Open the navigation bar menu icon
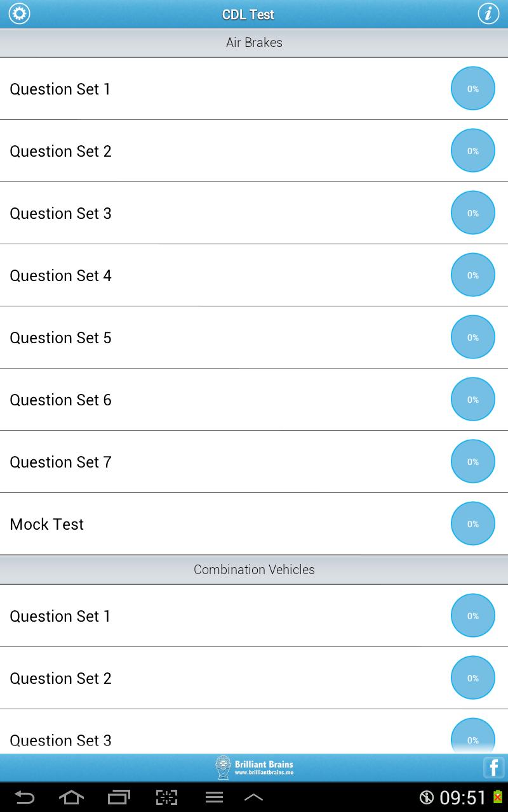This screenshot has height=812, width=508. point(214,797)
